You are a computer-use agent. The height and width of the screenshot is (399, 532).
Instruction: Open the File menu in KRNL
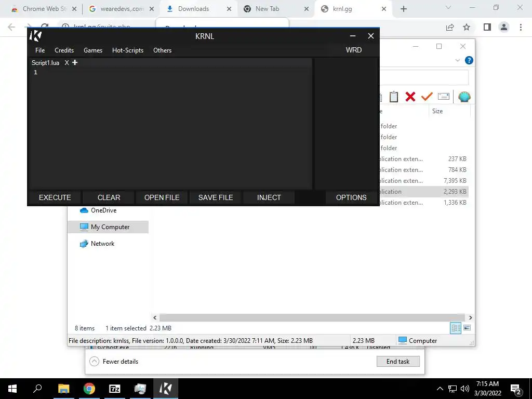[x=40, y=50]
